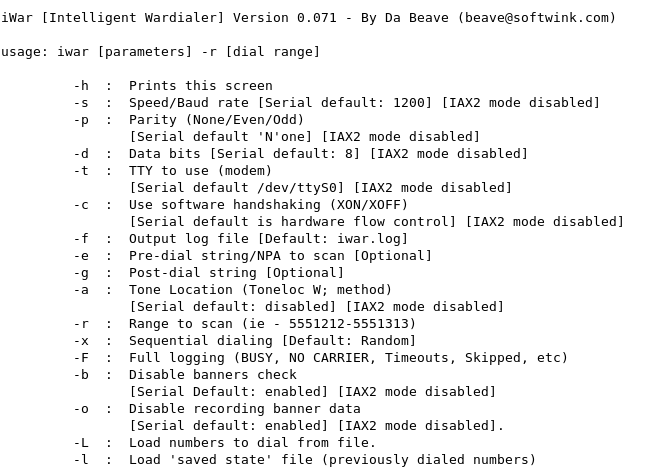Click the -b Disable banners check flag
The image size is (666, 473).
coord(81,375)
